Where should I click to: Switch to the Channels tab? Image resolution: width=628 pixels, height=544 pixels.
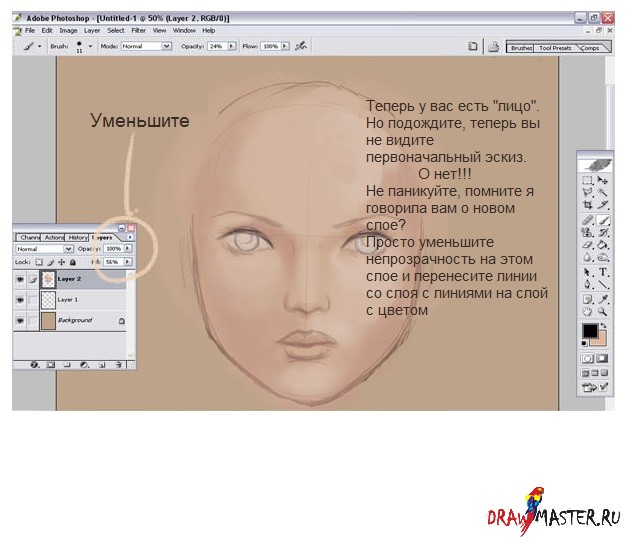pyautogui.click(x=29, y=238)
